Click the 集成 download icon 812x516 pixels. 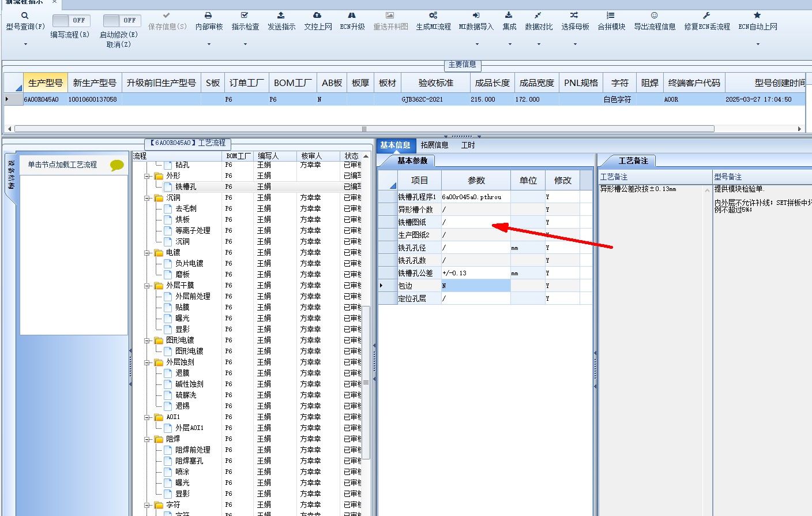pos(509,16)
